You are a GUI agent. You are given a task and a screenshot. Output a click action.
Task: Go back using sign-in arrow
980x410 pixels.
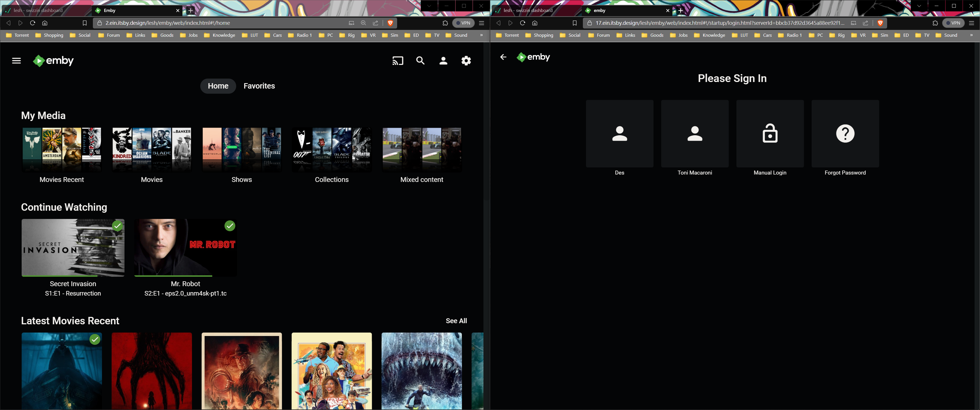503,57
